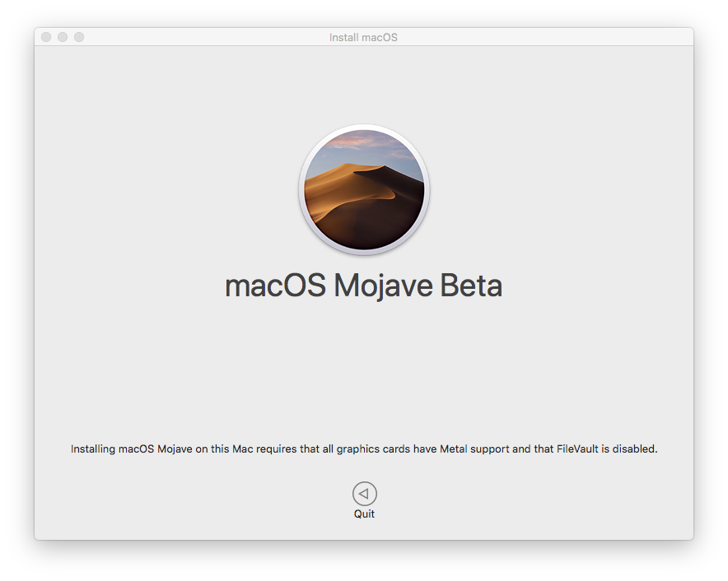Screen dimensions: 728x581
Task: Click the circular Quit arrow icon
Action: coord(365,493)
